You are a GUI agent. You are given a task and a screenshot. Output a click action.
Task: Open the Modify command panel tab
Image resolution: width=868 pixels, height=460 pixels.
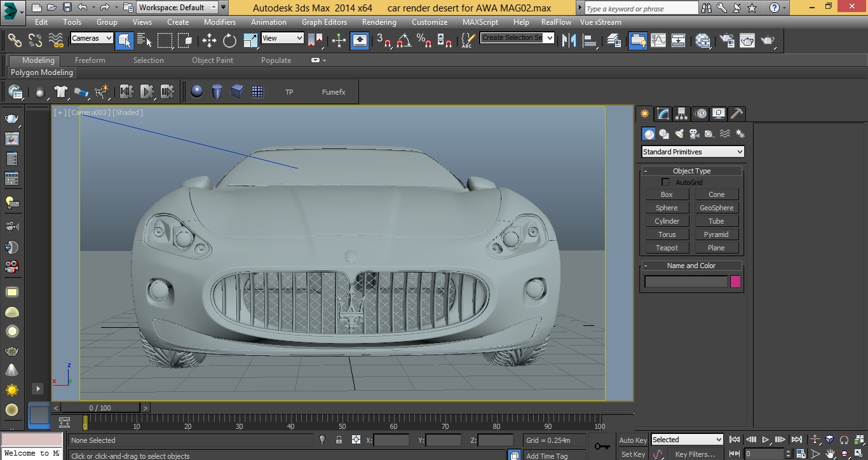(663, 114)
